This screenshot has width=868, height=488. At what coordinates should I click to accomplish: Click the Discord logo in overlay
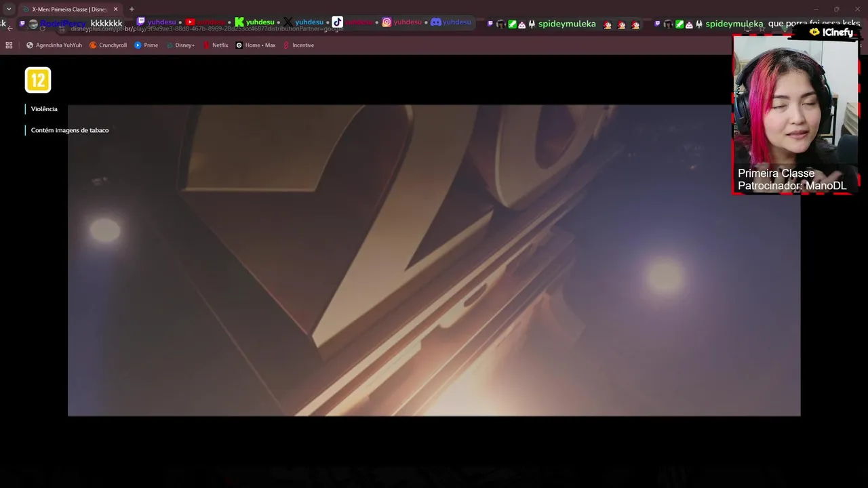click(x=436, y=22)
